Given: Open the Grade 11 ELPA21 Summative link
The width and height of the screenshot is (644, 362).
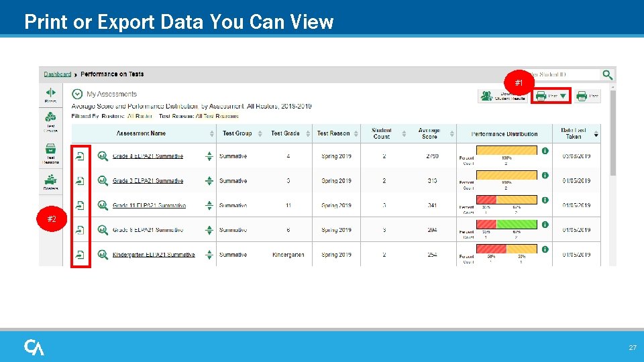Looking at the screenshot, I should coord(149,205).
